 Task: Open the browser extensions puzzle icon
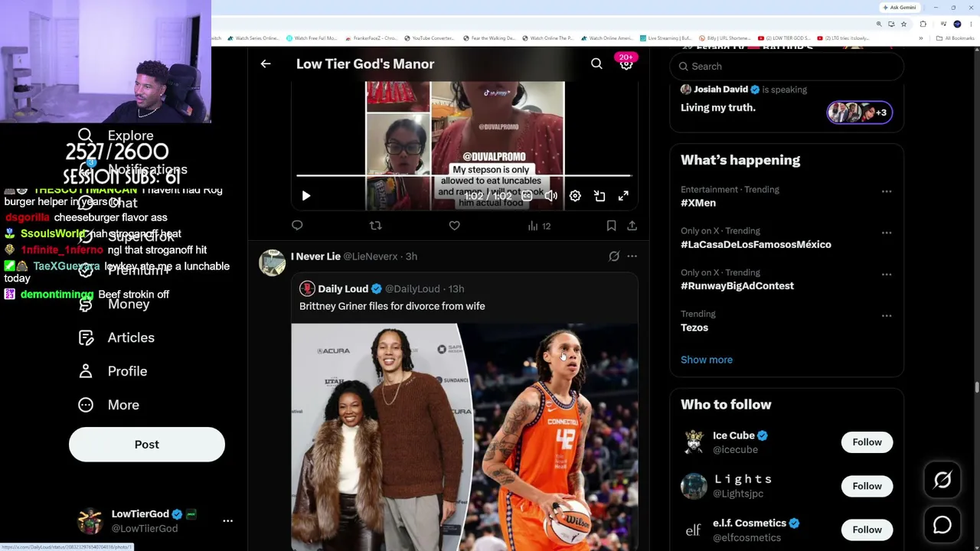coord(923,24)
